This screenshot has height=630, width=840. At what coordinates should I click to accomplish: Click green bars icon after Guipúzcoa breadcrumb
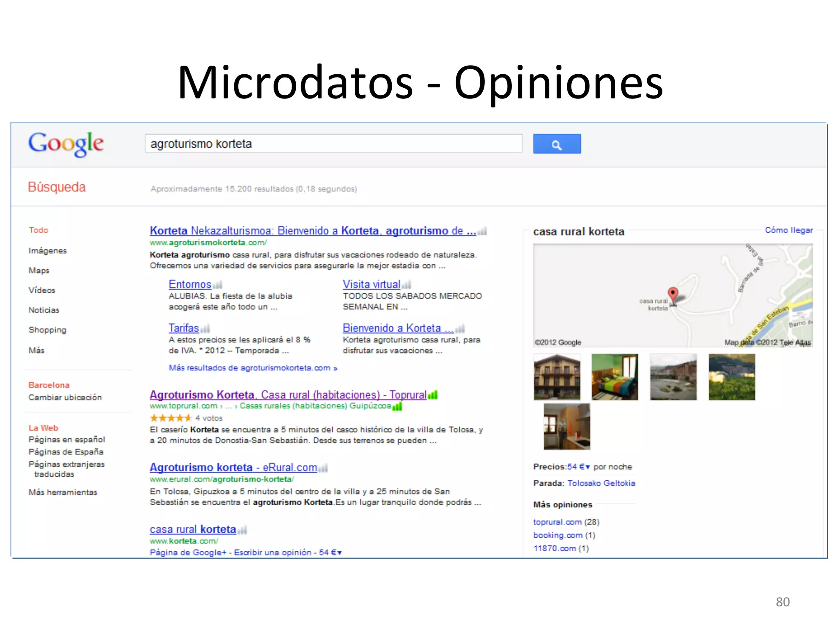397,406
